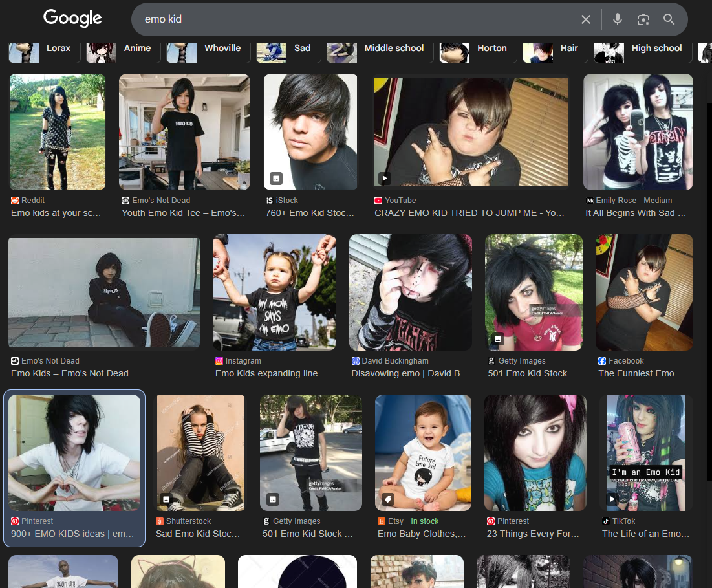The image size is (712, 588).
Task: Open 'It All Begins With Sad' link
Action: [x=636, y=213]
